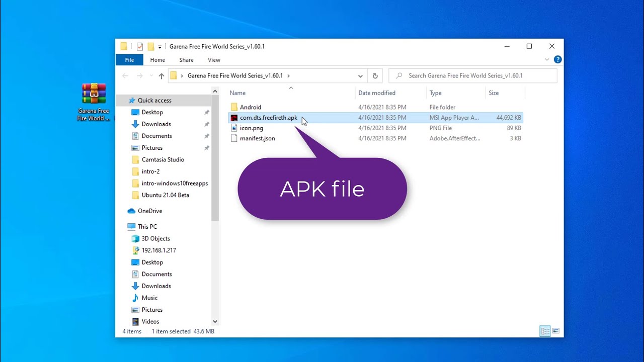Open 3D Objects under This PC
The width and height of the screenshot is (644, 362).
(x=155, y=239)
